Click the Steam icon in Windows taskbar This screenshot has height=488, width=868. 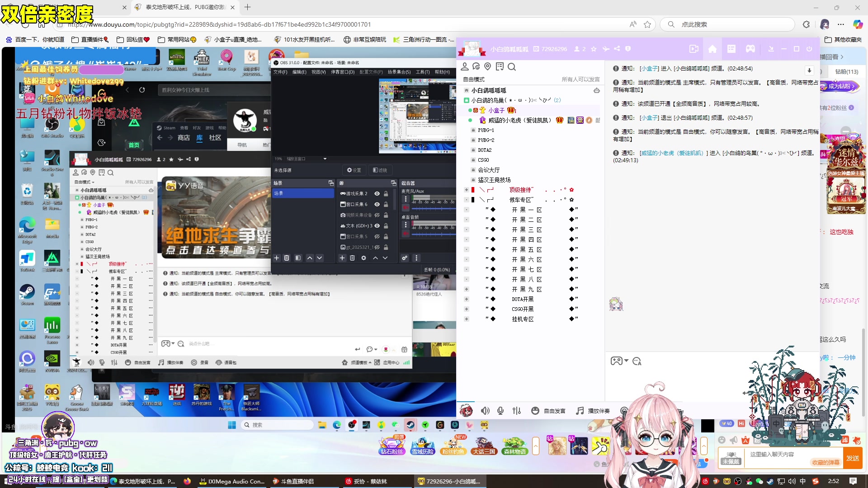pos(410,425)
